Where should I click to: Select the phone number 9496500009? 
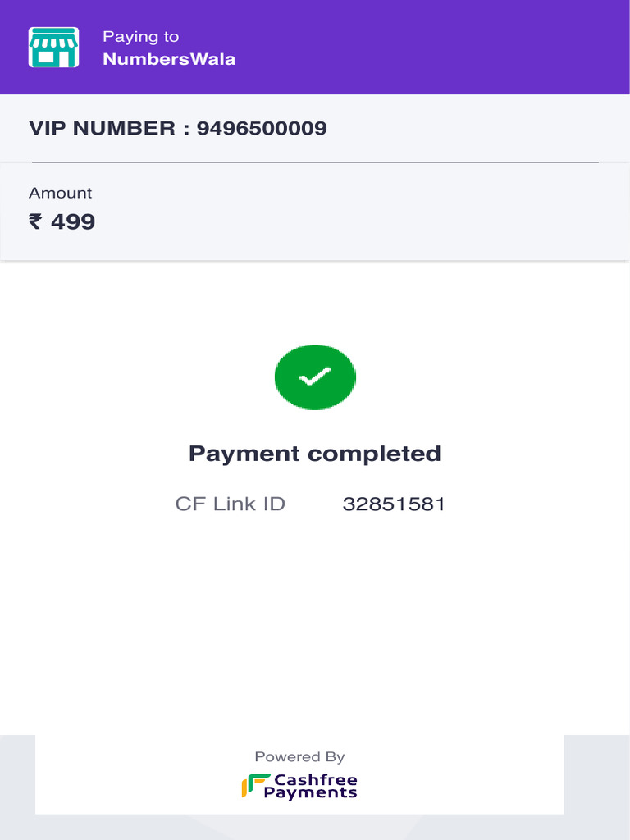click(x=262, y=128)
